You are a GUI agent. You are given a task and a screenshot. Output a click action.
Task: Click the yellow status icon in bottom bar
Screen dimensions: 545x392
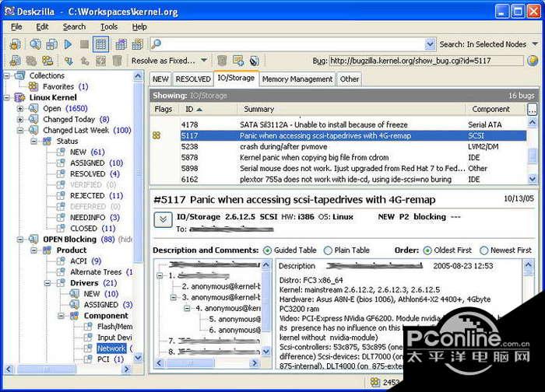(374, 383)
